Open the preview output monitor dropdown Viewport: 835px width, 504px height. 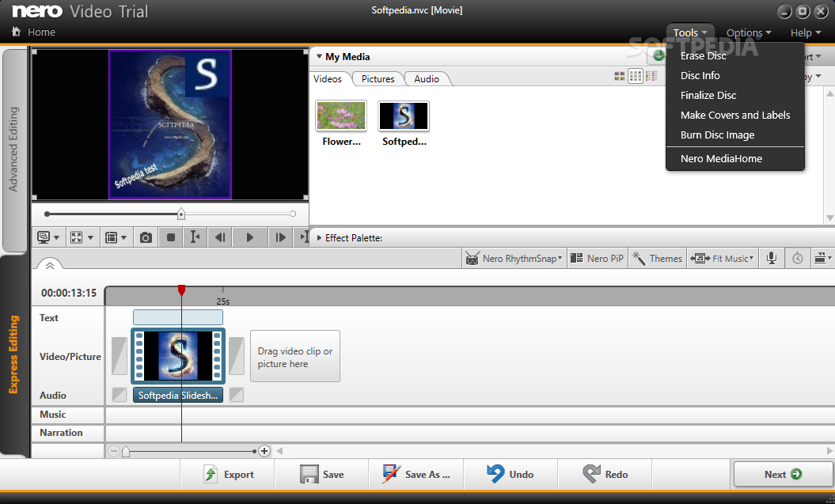(48, 237)
